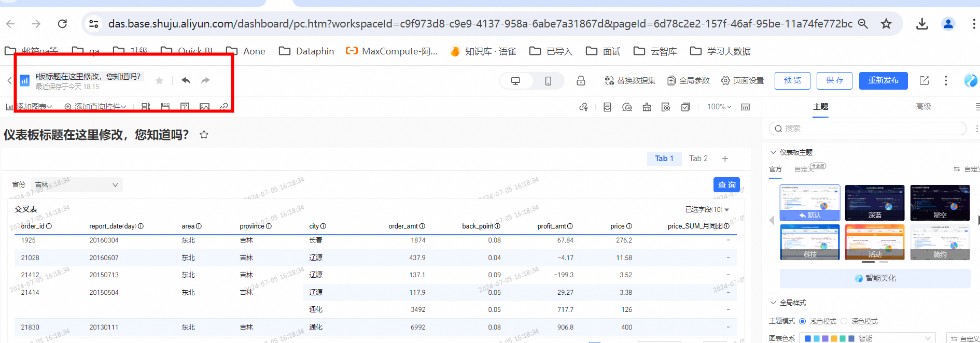
Task: Collapse the 仪表板主题 section
Action: (773, 152)
